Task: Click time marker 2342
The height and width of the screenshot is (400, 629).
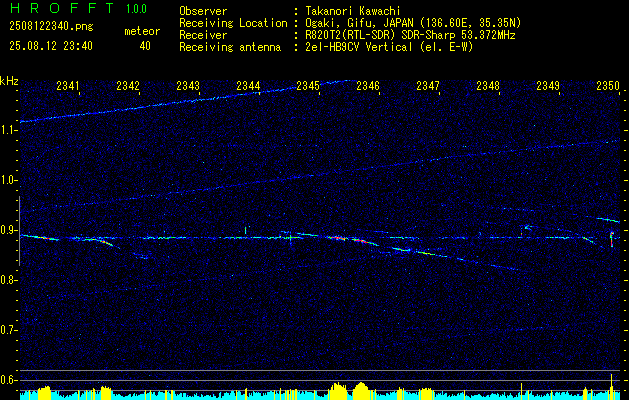Action: tap(128, 85)
